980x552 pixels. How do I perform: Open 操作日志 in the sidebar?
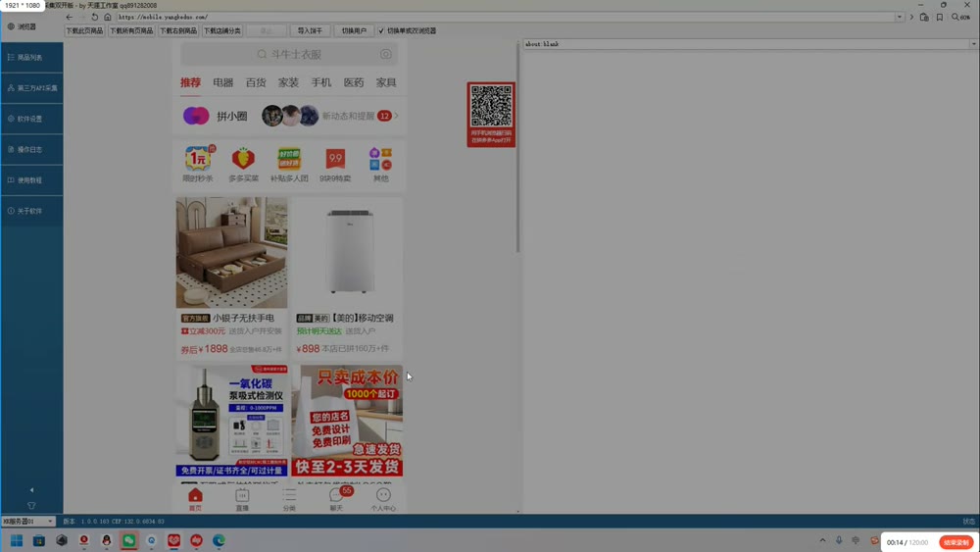click(32, 149)
